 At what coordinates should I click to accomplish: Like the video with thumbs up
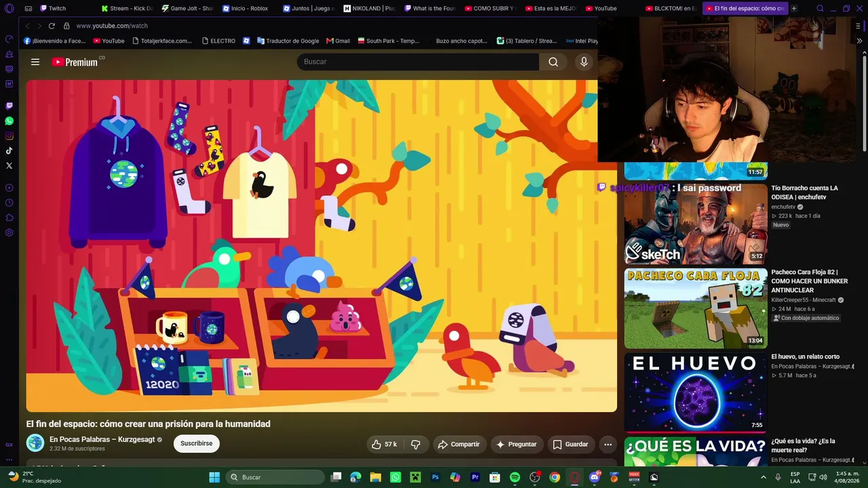point(384,445)
